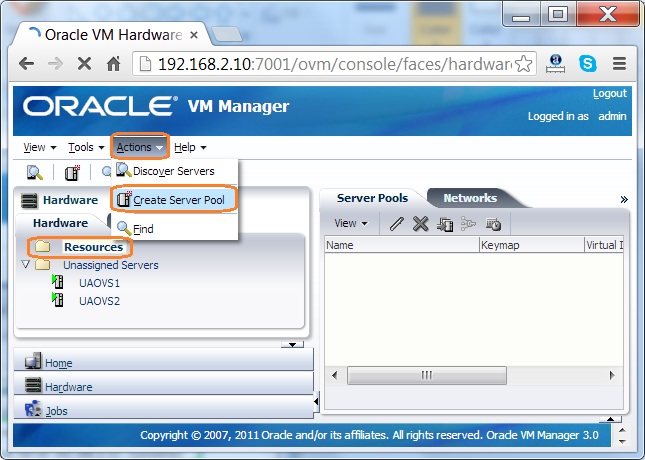This screenshot has height=460, width=645.
Task: Close the Oracle VM Hardware browser tab
Action: click(x=194, y=35)
